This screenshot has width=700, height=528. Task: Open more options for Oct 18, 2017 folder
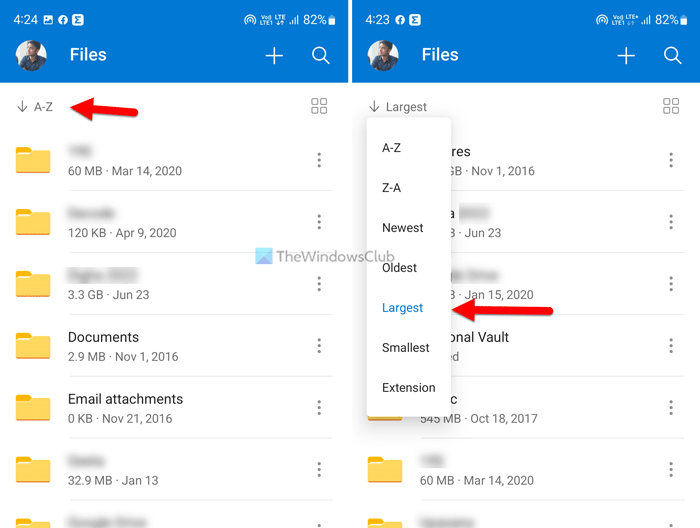tap(671, 407)
